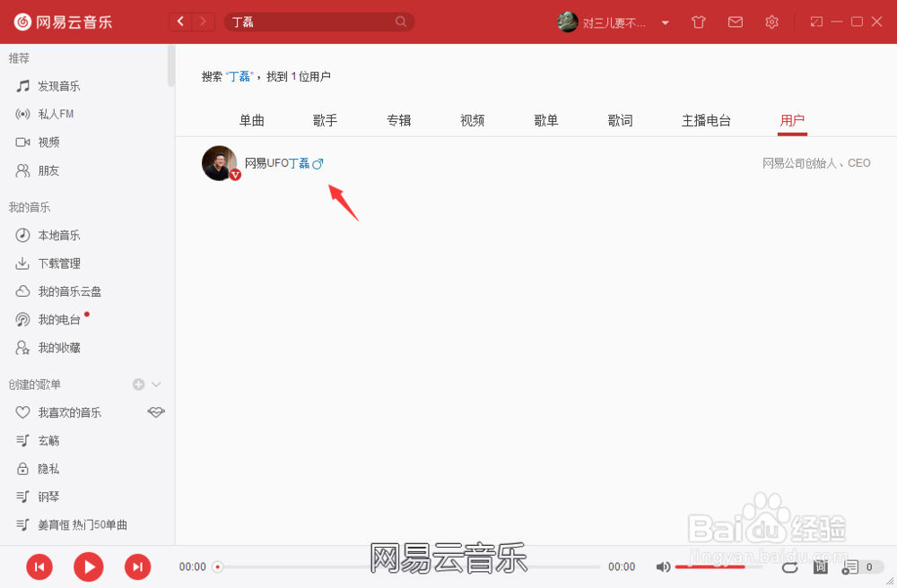Collapse the 创建的歌单 section chevron

156,385
